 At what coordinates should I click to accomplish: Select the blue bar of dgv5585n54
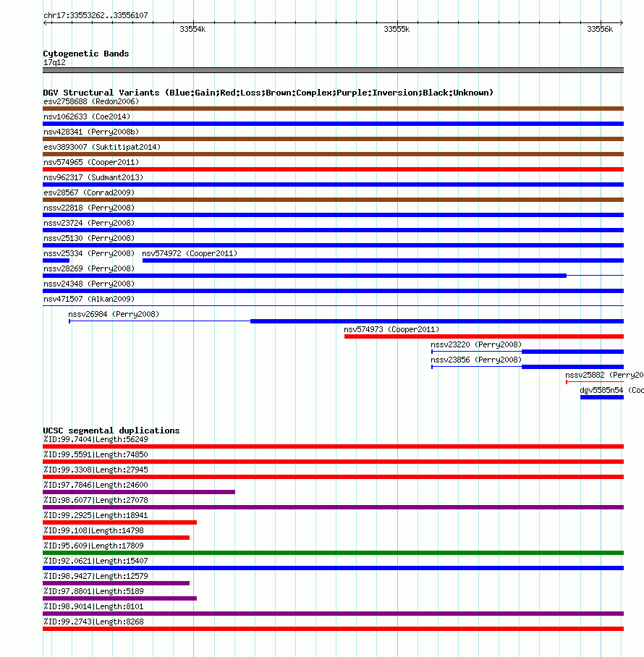pos(602,397)
